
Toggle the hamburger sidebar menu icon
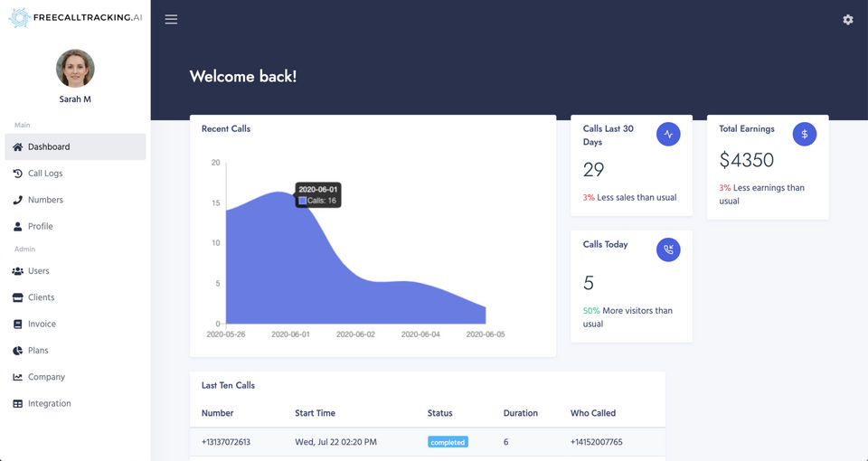tap(171, 19)
